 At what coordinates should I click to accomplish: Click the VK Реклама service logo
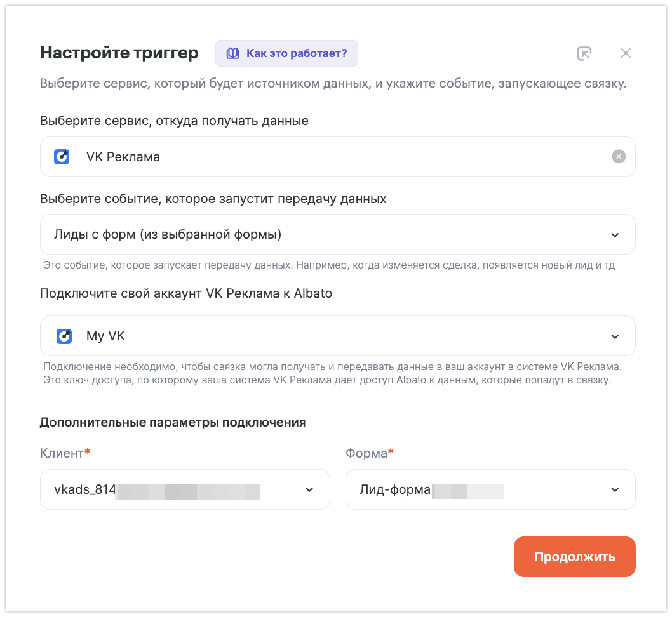pos(62,157)
